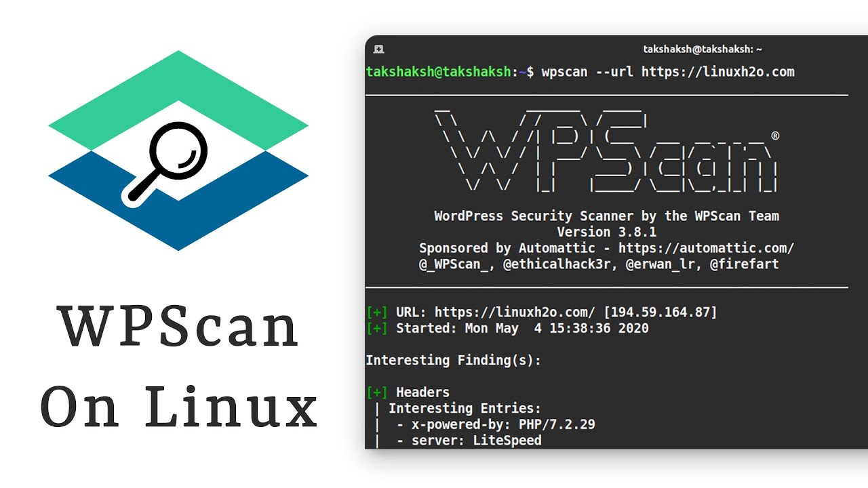Click the command text 'wpscan --url'
Viewport: 868px width, 488px height.
pos(588,72)
